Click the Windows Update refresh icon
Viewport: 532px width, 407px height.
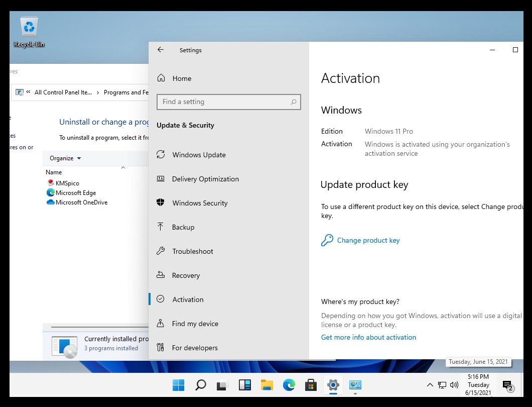point(161,155)
